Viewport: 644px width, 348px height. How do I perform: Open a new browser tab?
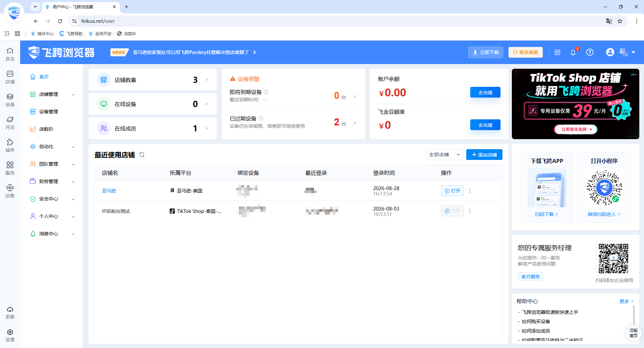tap(126, 7)
